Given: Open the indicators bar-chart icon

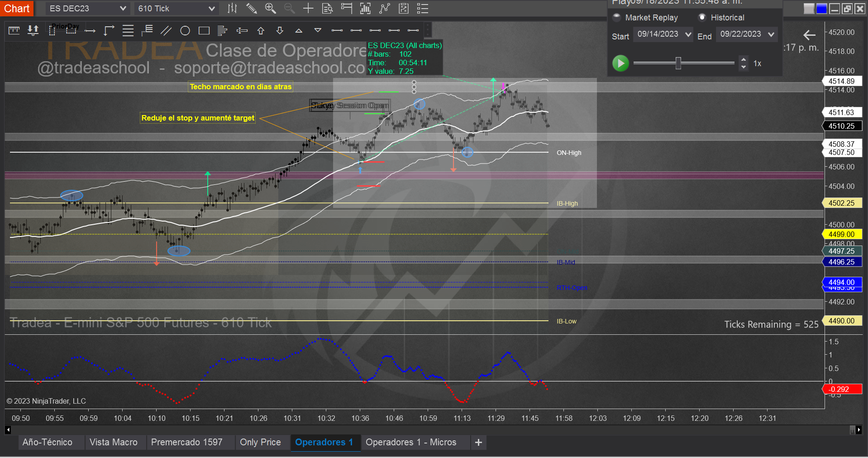Looking at the screenshot, I should click(x=365, y=8).
